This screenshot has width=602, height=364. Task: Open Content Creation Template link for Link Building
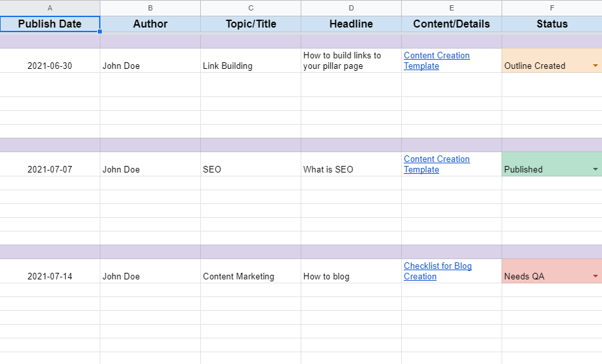(x=436, y=60)
